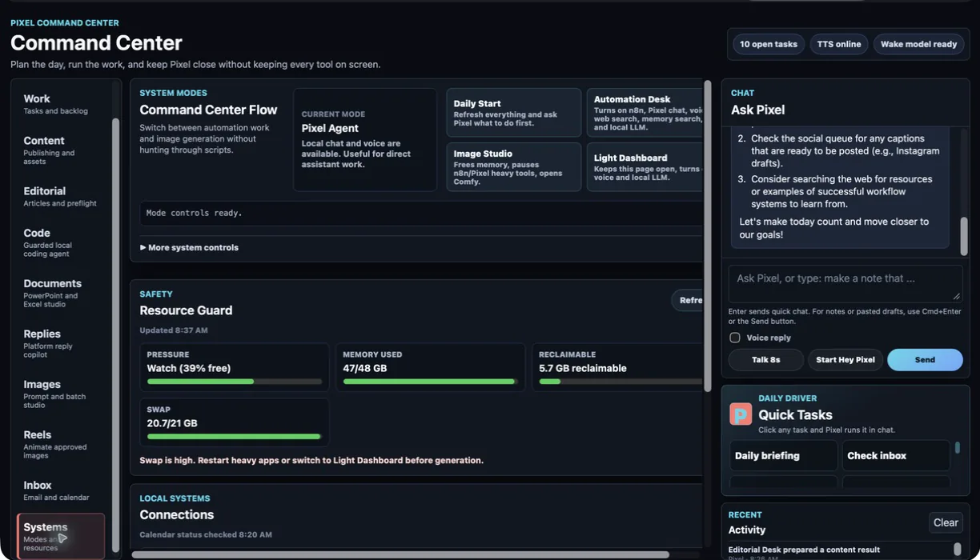Click the Command Center Flow heading

[208, 110]
